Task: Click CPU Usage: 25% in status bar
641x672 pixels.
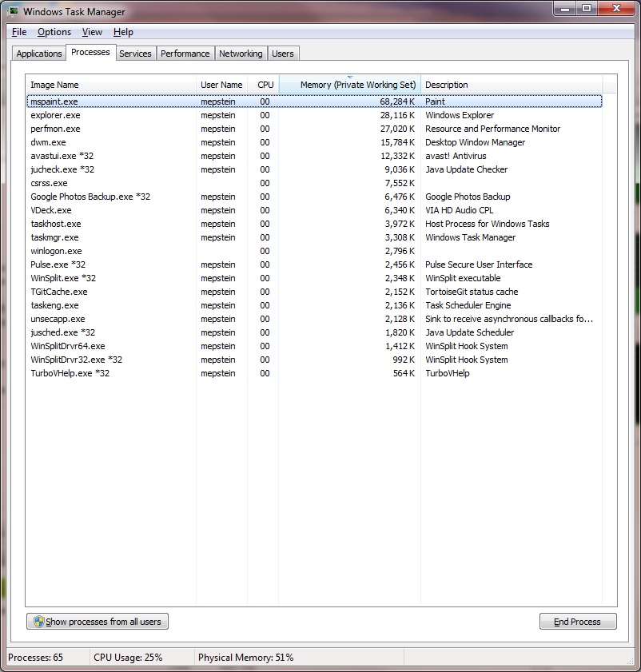Action: click(x=128, y=658)
